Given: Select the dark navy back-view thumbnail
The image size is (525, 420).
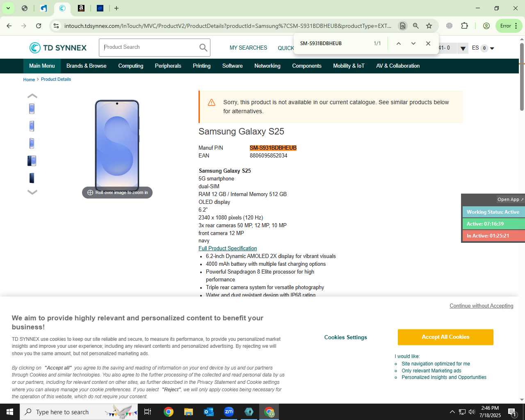Looking at the screenshot, I should click(32, 178).
